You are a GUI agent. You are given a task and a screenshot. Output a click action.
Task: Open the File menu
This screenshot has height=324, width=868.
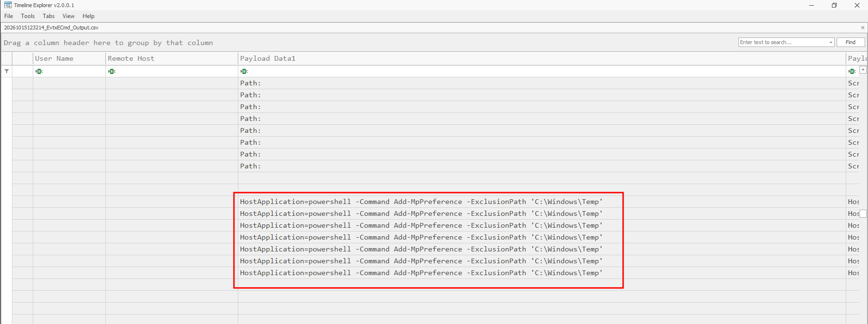[9, 16]
